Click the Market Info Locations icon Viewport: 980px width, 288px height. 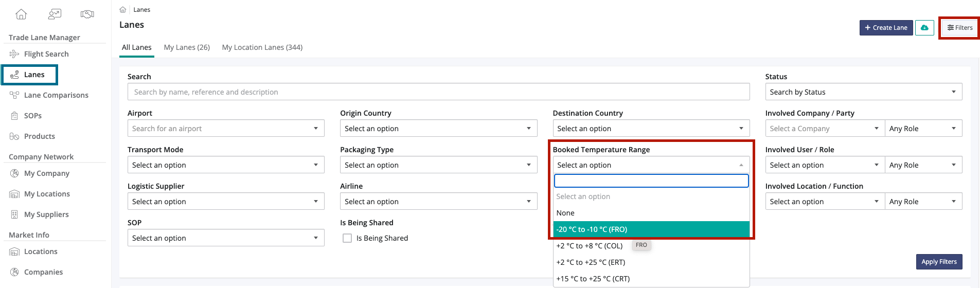[14, 251]
